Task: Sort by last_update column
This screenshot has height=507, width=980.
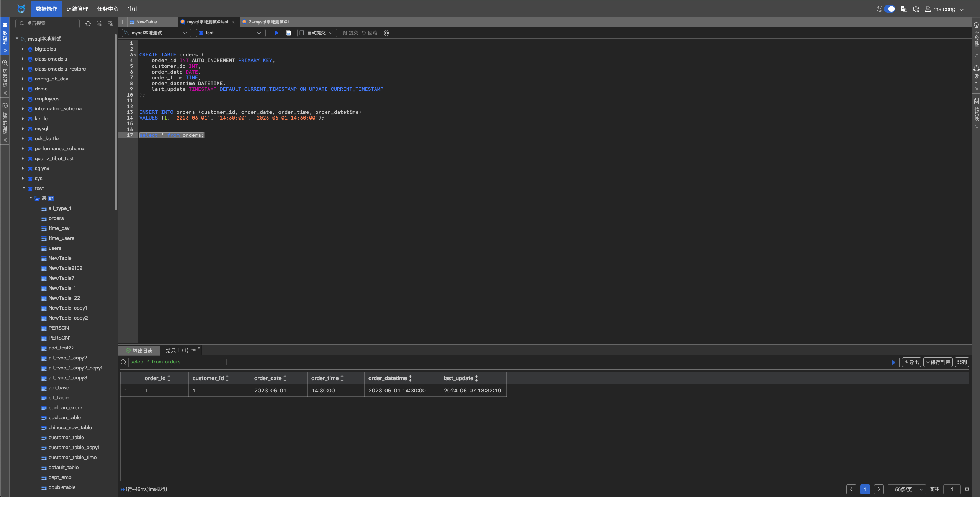Action: pyautogui.click(x=476, y=378)
